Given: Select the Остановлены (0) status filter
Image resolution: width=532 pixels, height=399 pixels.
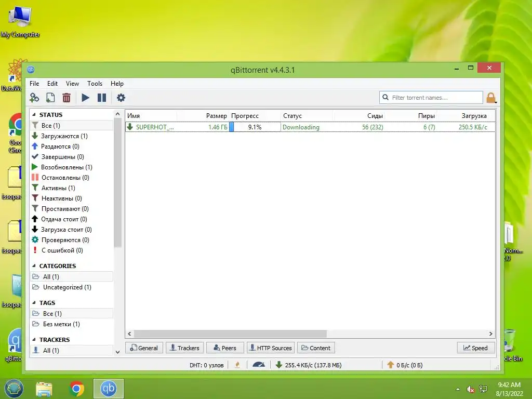Looking at the screenshot, I should coord(72,178).
